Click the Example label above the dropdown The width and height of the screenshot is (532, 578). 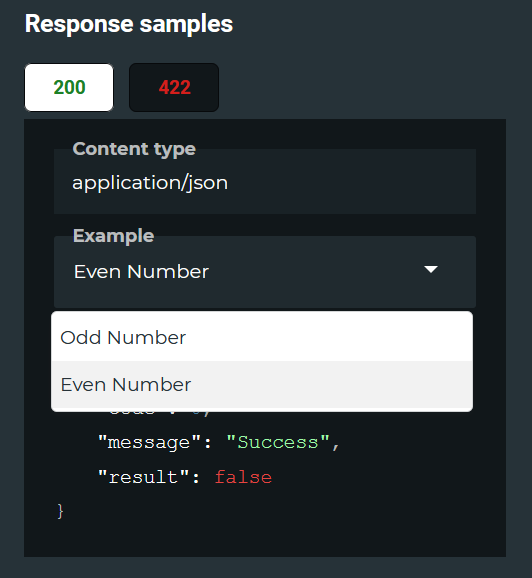114,236
